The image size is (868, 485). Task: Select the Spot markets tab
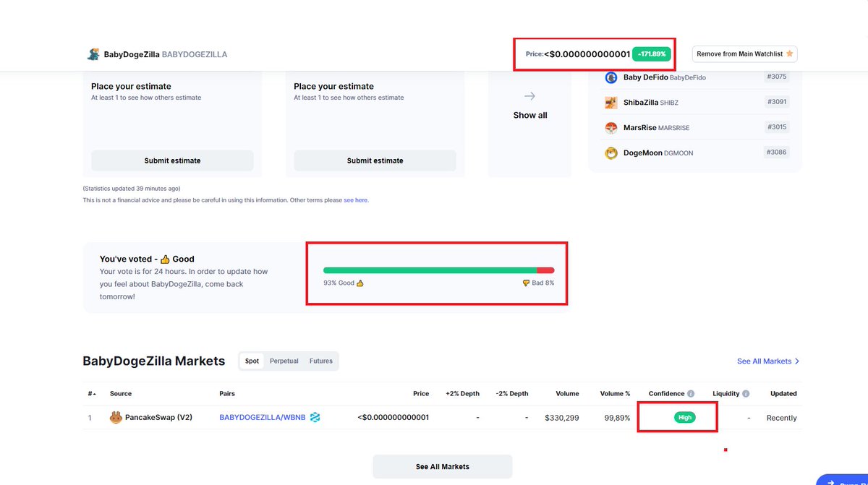(x=252, y=361)
